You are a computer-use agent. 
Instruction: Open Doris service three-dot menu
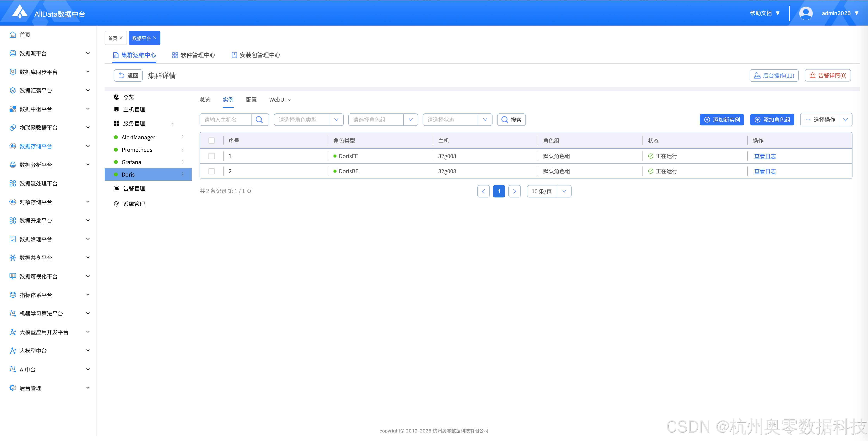pyautogui.click(x=183, y=174)
